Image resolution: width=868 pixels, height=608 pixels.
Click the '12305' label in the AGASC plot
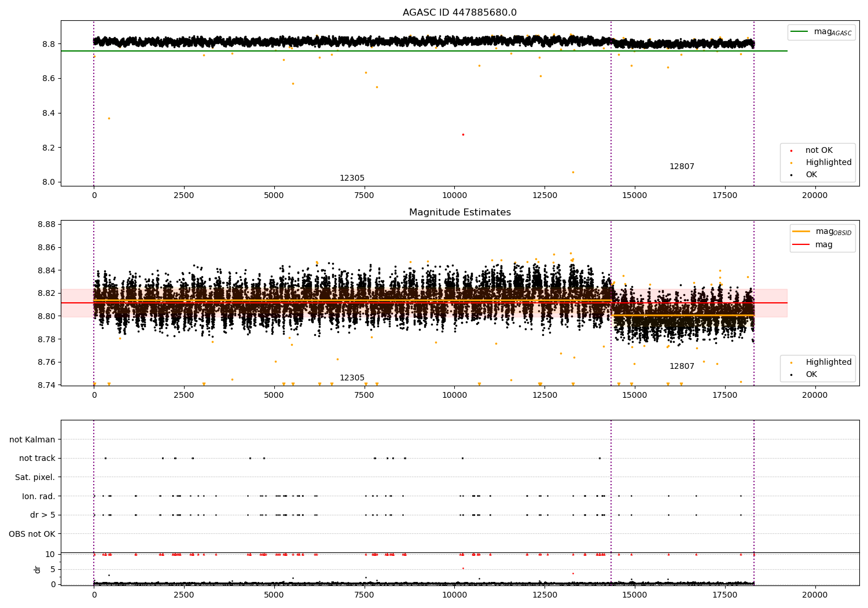click(x=352, y=178)
